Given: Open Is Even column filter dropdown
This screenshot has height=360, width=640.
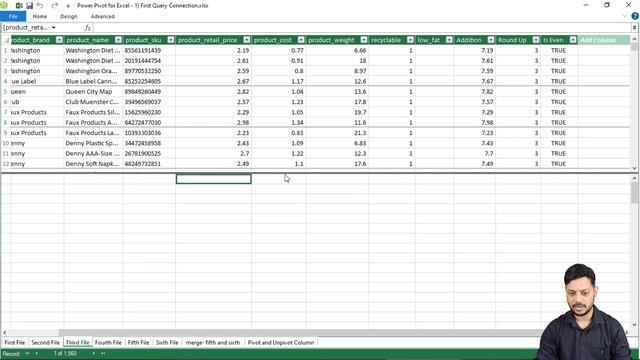Looking at the screenshot, I should 573,40.
